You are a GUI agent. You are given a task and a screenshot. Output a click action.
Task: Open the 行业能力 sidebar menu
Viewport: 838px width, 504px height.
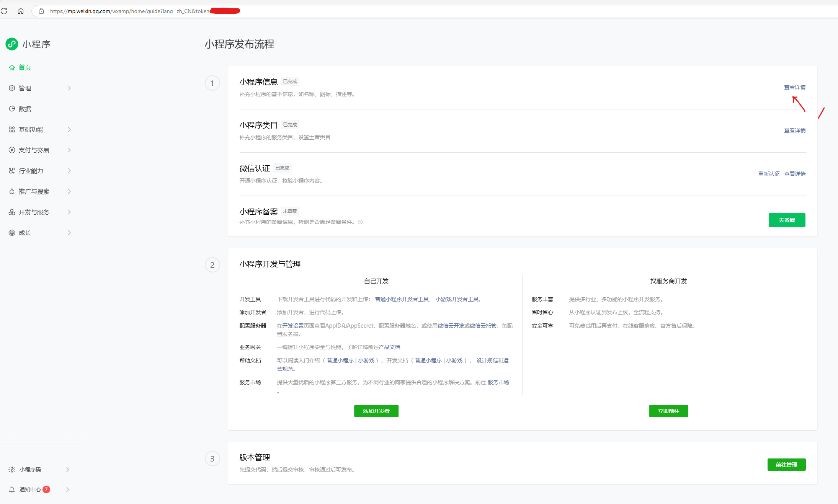click(x=31, y=171)
